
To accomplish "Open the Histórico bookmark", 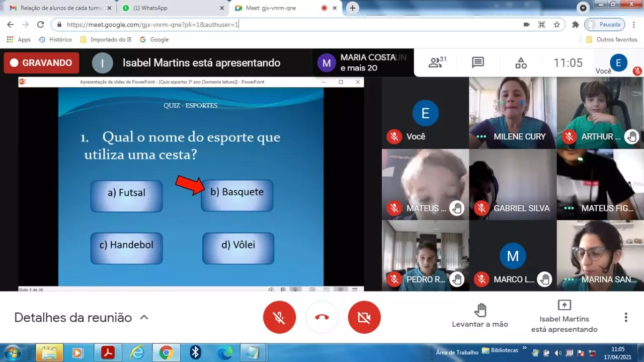I will tap(55, 39).
